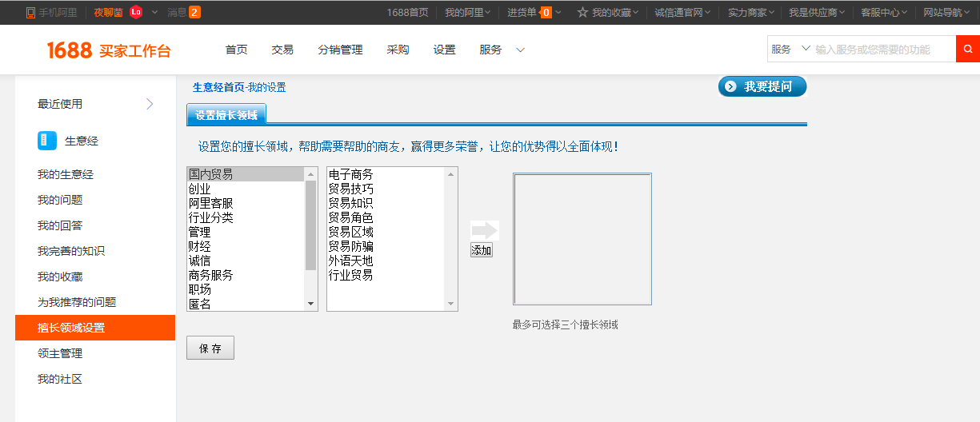980x422 pixels.
Task: Open sidebar 我的收藏 link
Action: point(60,277)
